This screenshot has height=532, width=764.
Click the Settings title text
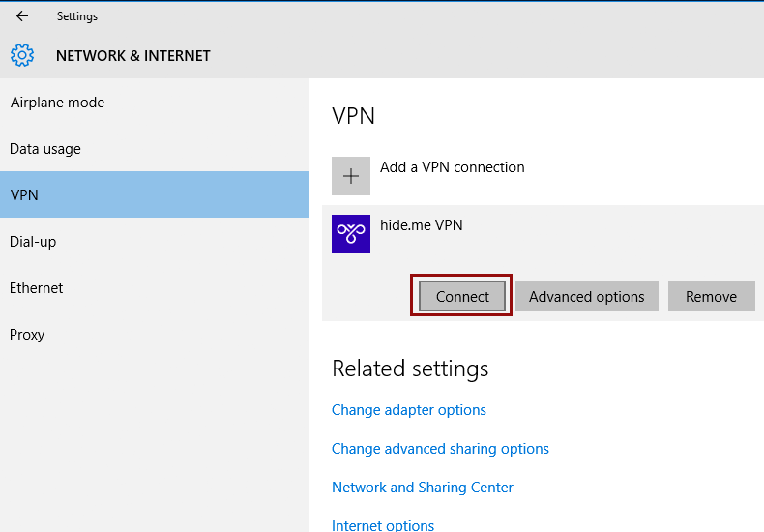77,16
